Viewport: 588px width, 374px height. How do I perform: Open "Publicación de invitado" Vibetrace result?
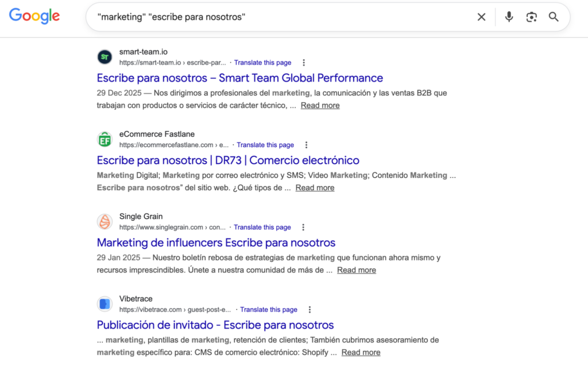click(215, 325)
